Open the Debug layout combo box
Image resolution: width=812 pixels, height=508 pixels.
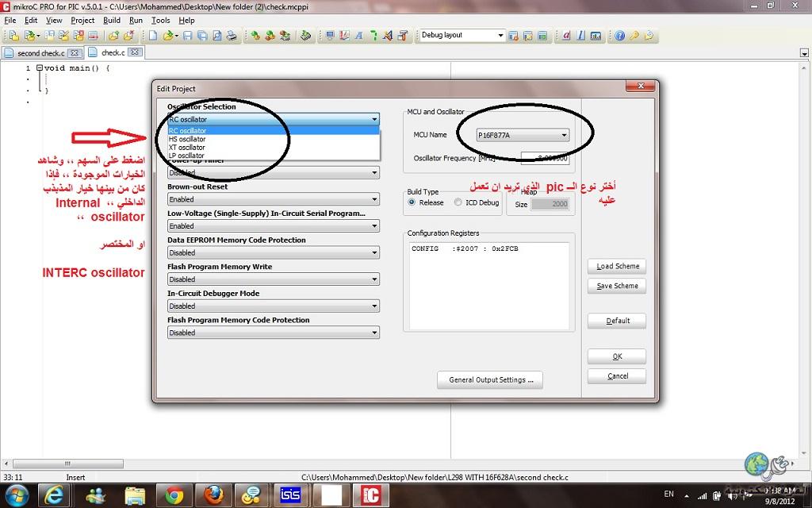462,35
